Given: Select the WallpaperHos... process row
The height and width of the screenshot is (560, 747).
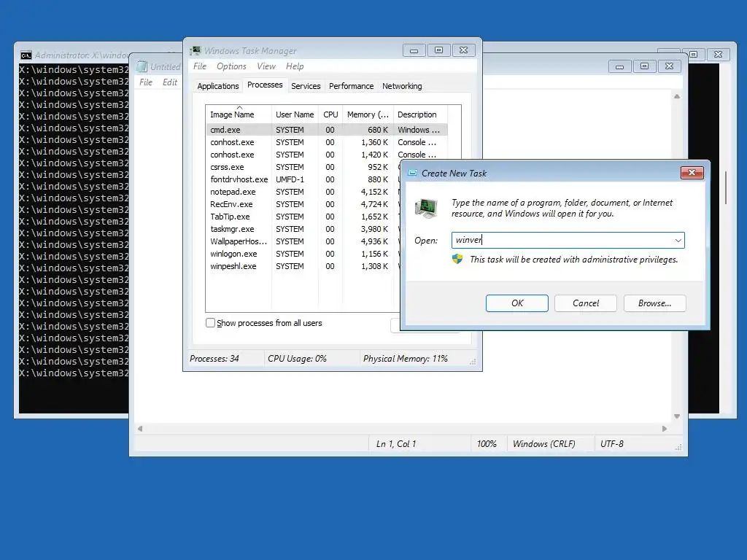Looking at the screenshot, I should (x=303, y=241).
